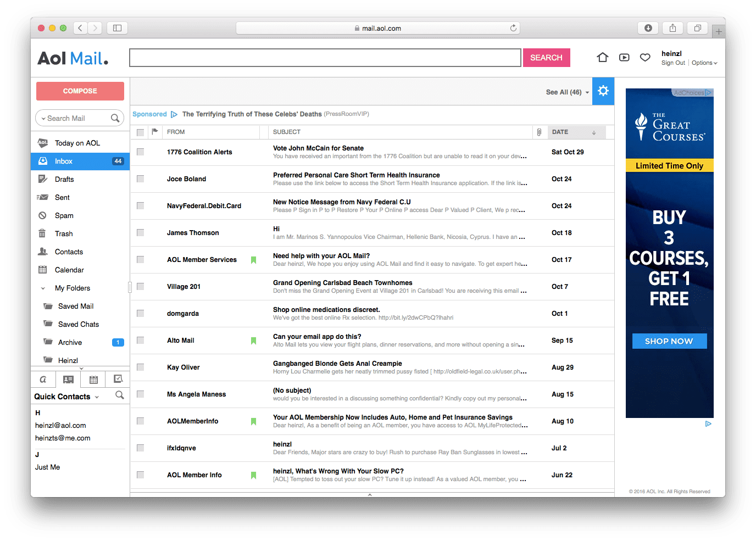This screenshot has height=541, width=756.
Task: Collapse the My Folders tree
Action: pos(43,288)
